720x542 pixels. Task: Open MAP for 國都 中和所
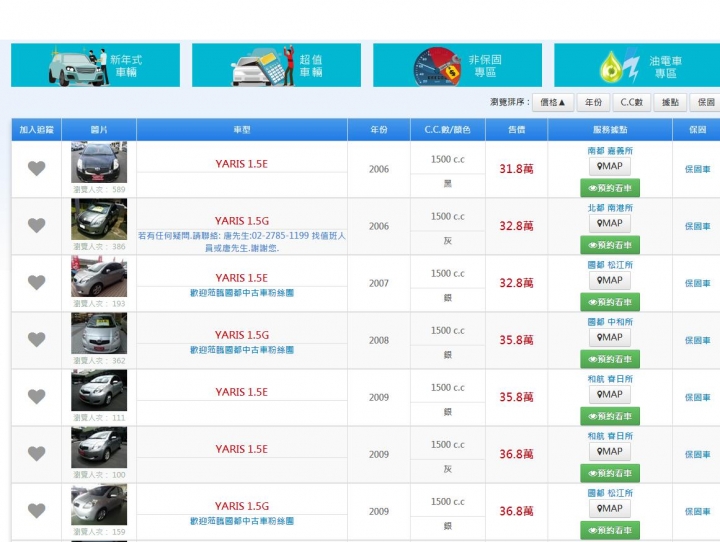pyautogui.click(x=610, y=337)
